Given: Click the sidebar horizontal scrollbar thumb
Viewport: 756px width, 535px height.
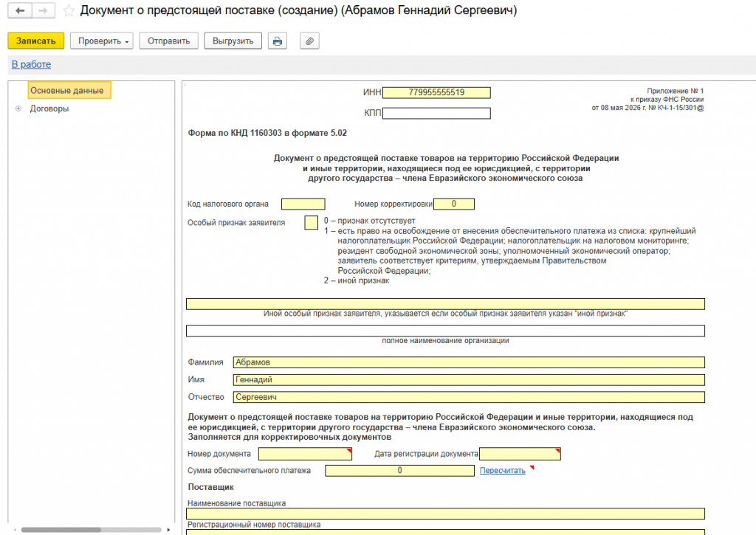Looking at the screenshot, I should click(x=61, y=530).
